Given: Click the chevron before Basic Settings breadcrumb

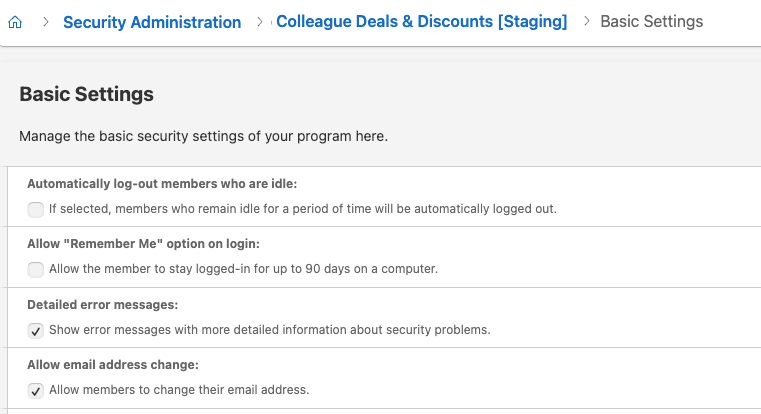Looking at the screenshot, I should pyautogui.click(x=587, y=21).
